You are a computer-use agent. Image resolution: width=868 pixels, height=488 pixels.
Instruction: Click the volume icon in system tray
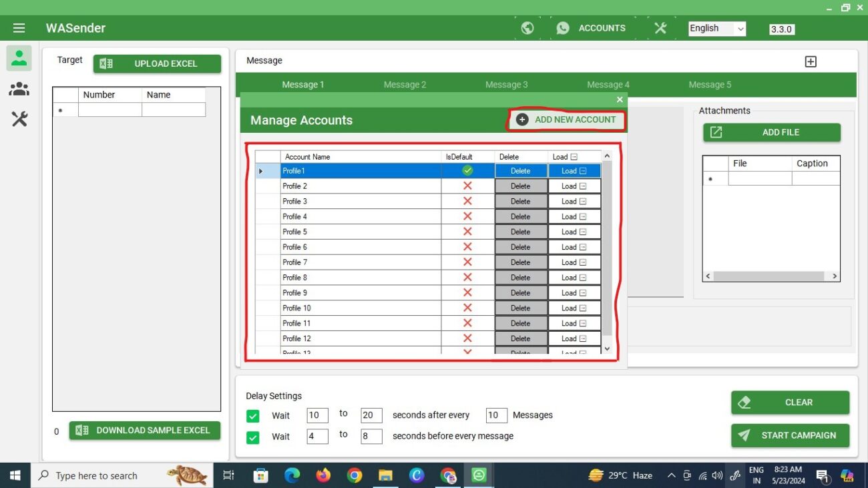click(718, 475)
